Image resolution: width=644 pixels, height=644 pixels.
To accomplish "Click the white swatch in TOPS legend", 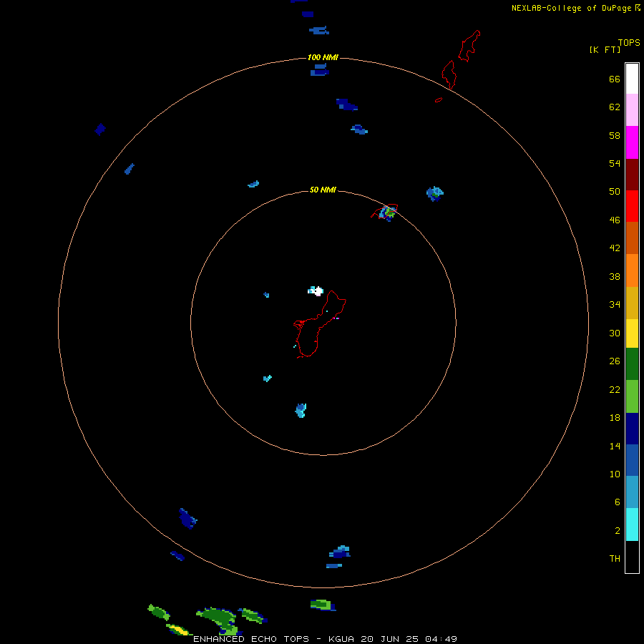I will (632, 79).
